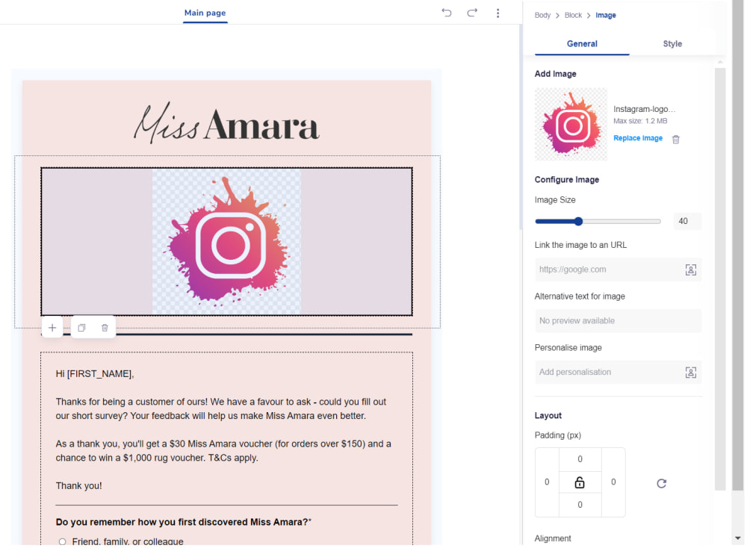Select the Friend, family, or colleague radio option
The width and height of the screenshot is (747, 560).
click(63, 541)
